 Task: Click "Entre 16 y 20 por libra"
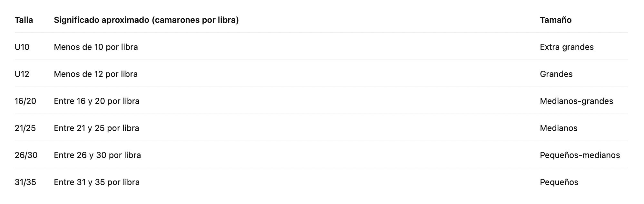(97, 101)
